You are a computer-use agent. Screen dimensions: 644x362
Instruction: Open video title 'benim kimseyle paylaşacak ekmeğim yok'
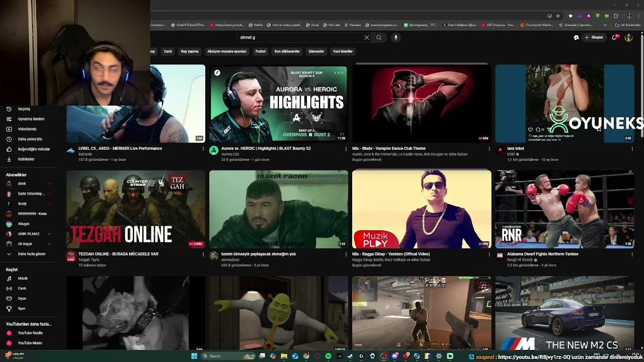point(259,254)
